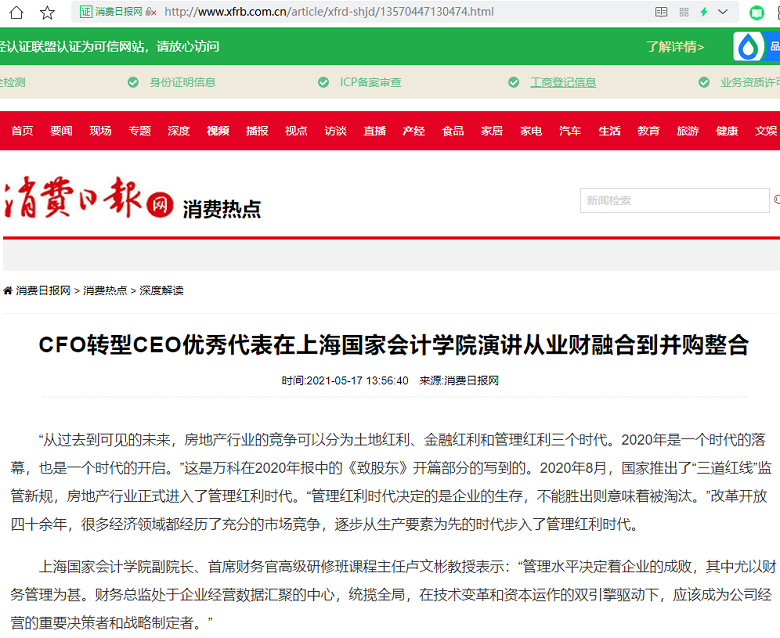Click the browser home icon
The width and height of the screenshot is (780, 638).
pos(17,12)
